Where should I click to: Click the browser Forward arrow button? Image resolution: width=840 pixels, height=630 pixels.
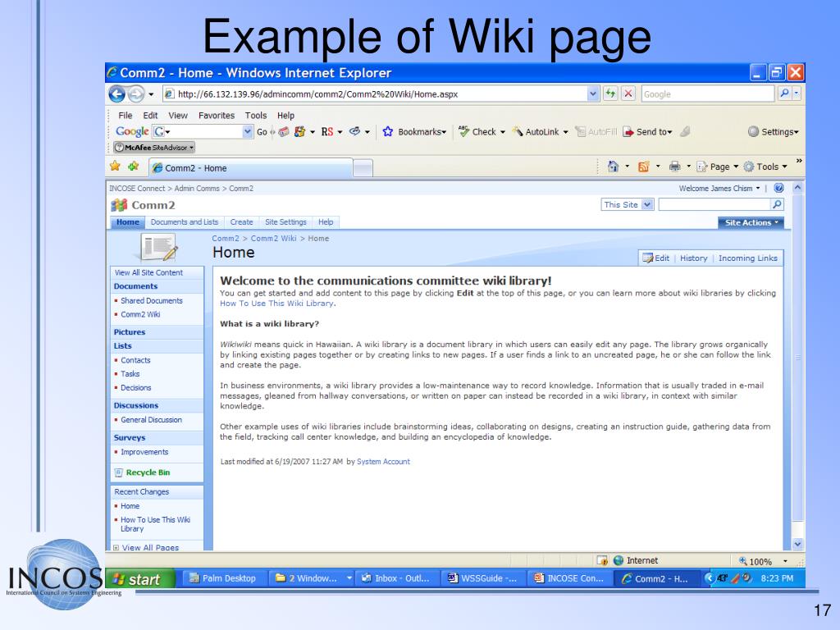coord(136,94)
